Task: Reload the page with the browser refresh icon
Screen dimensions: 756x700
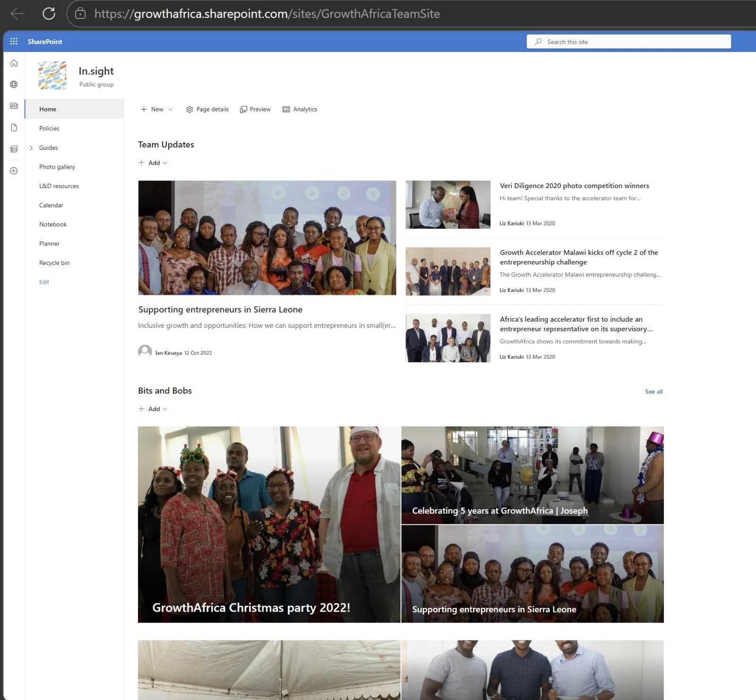Action: point(49,14)
